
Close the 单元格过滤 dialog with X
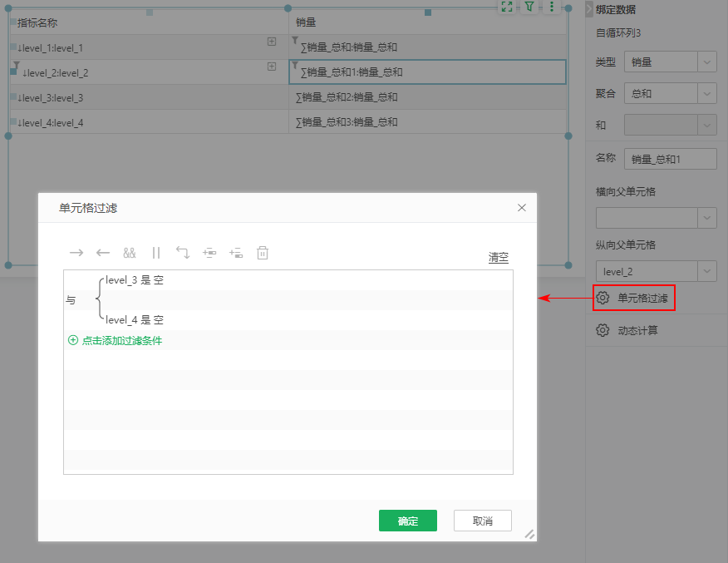point(522,208)
